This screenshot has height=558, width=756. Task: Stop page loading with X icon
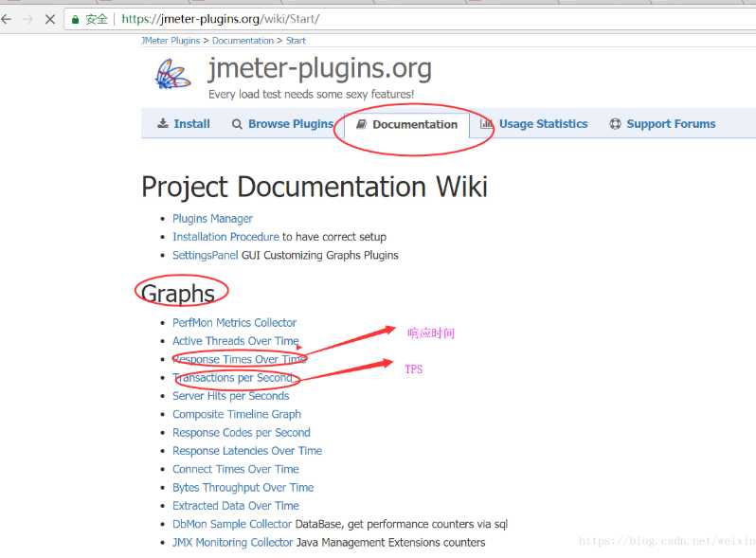point(49,19)
